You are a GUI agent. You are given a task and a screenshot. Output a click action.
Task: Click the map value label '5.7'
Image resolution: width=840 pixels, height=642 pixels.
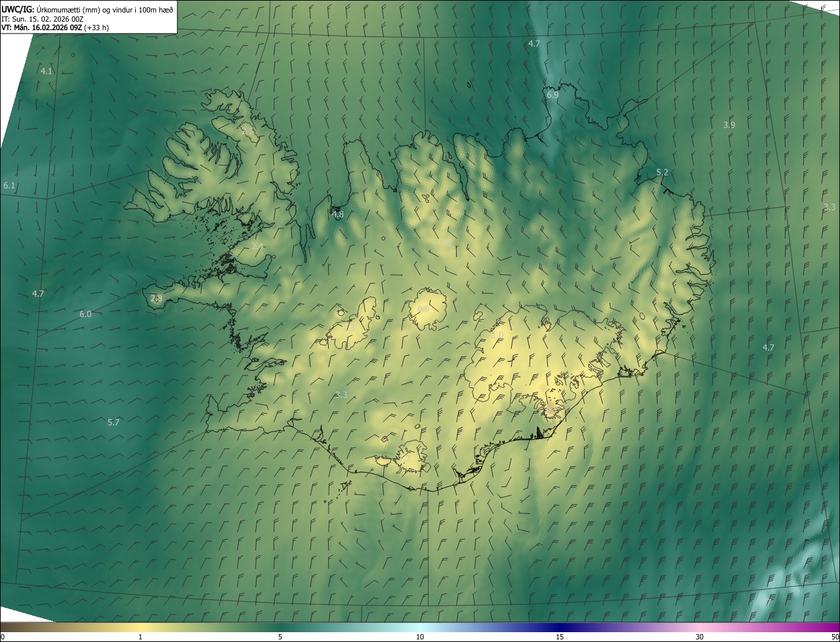[114, 422]
